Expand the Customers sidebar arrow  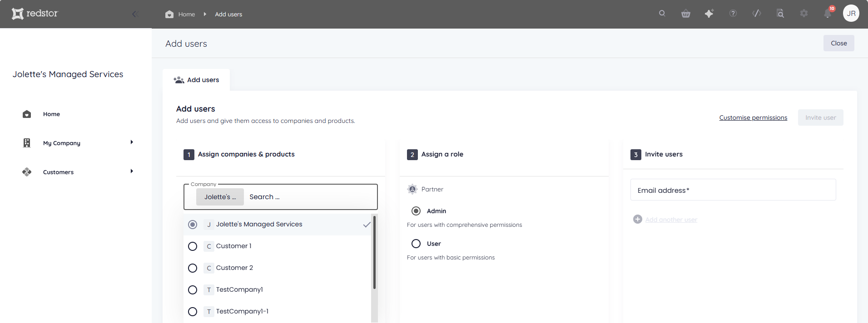click(132, 171)
